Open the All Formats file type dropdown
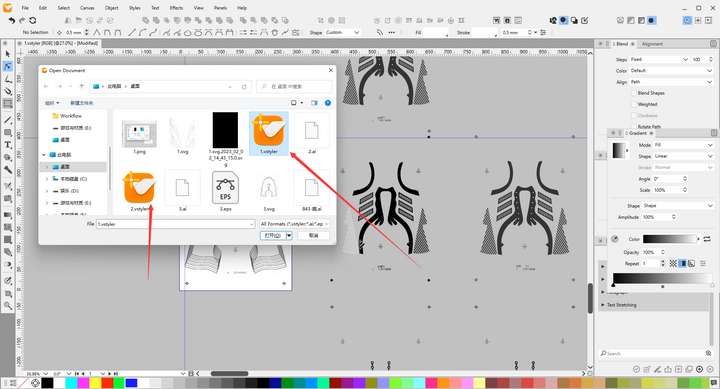This screenshot has width=720, height=389. [294, 224]
